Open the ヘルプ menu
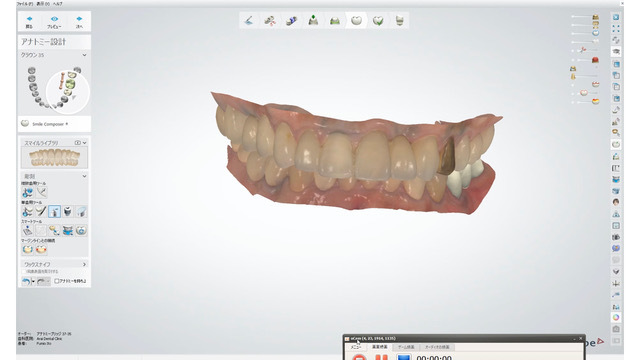Screen dimensions: 640x360 point(58,4)
